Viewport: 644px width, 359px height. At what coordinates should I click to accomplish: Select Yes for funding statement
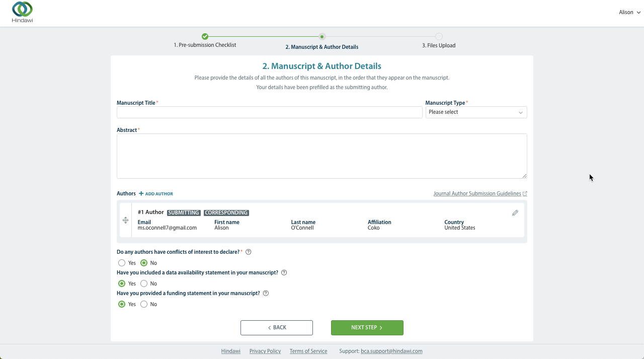tap(122, 304)
